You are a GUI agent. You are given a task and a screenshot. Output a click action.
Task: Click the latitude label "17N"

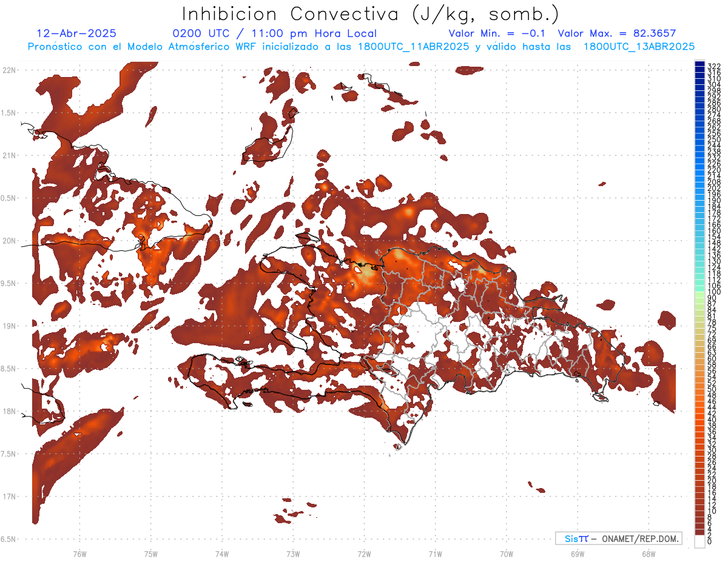(x=9, y=497)
